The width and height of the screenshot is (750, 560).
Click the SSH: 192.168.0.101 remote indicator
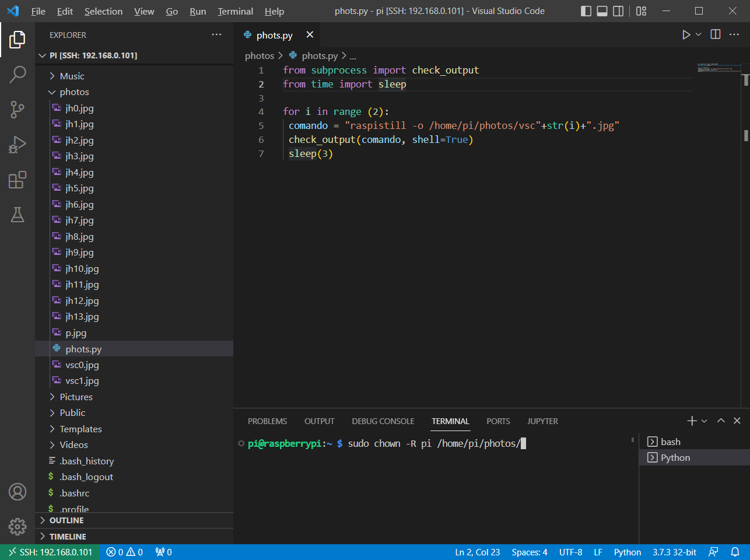click(x=50, y=552)
